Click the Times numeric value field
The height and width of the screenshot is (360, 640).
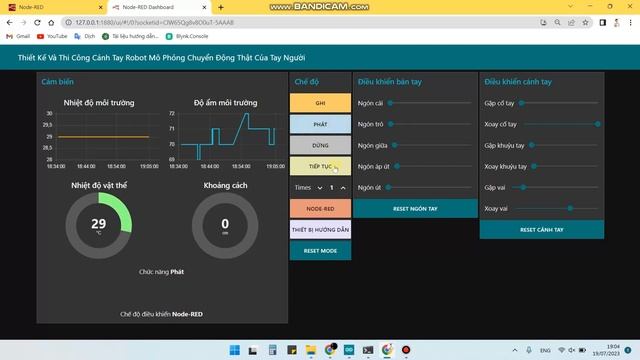331,187
